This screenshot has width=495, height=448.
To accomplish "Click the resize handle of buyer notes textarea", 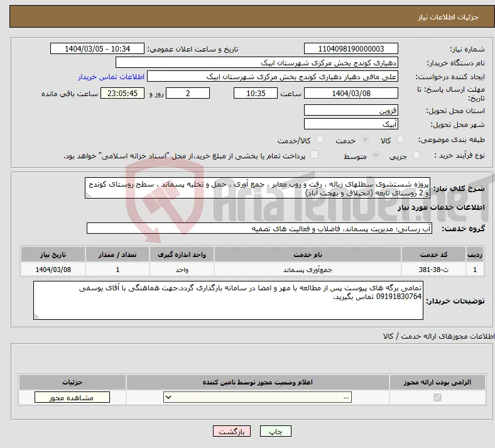I will click(36, 317).
